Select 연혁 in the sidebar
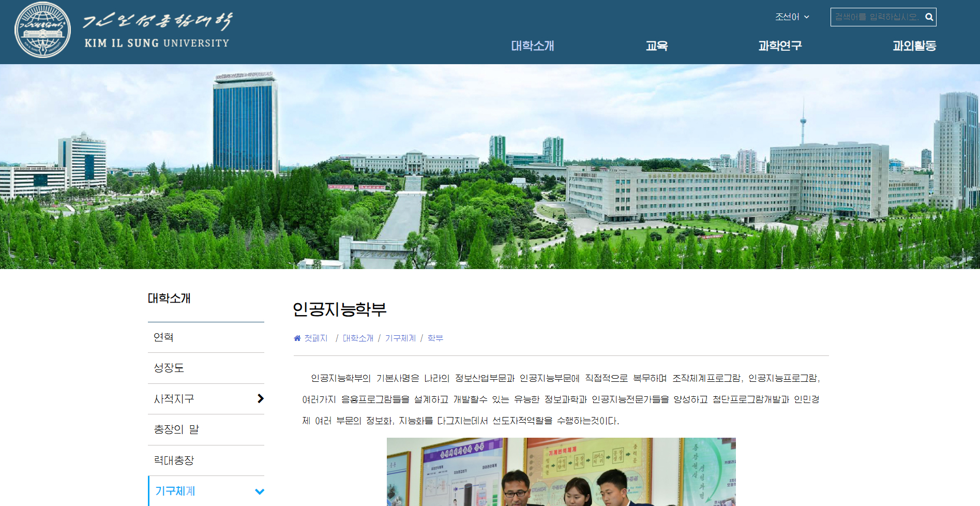The height and width of the screenshot is (506, 980). [163, 337]
